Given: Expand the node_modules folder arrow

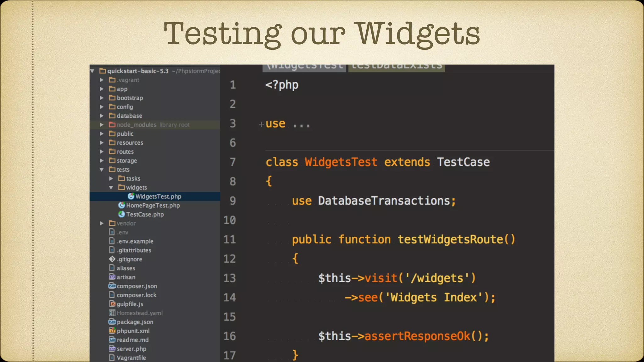Looking at the screenshot, I should pos(102,125).
